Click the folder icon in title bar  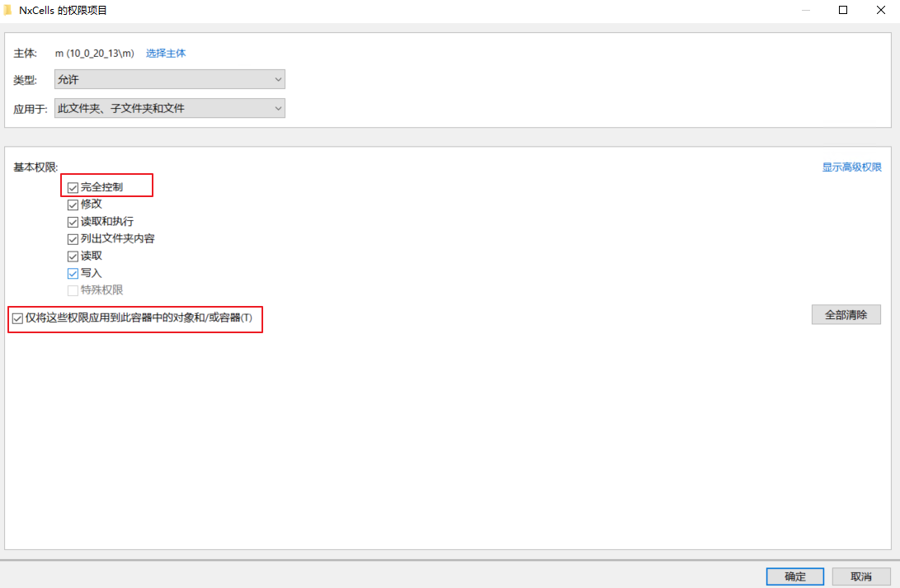[7, 11]
